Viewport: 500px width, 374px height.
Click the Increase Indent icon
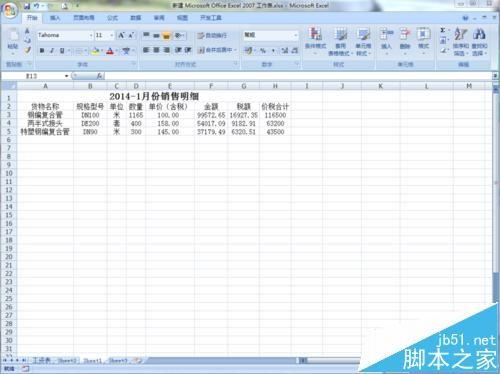click(188, 50)
